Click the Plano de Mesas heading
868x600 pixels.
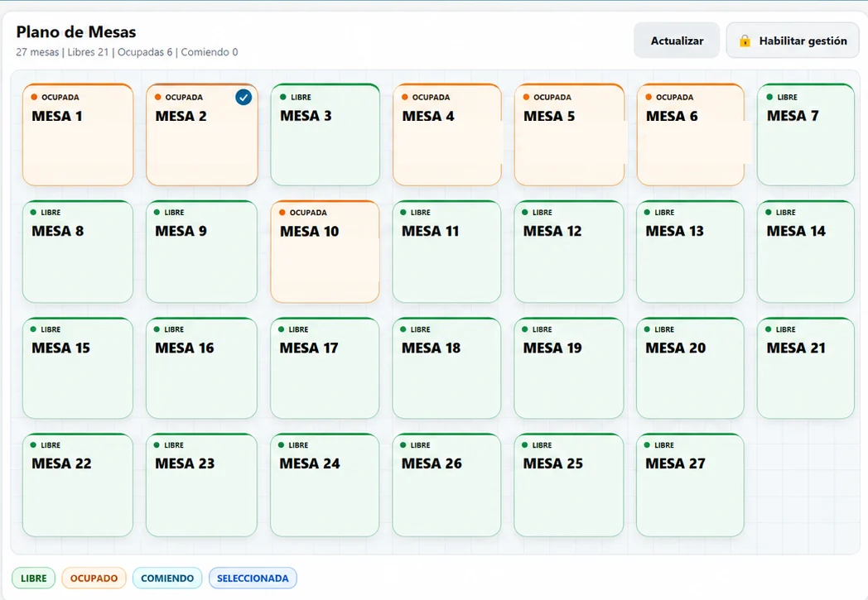pyautogui.click(x=76, y=32)
